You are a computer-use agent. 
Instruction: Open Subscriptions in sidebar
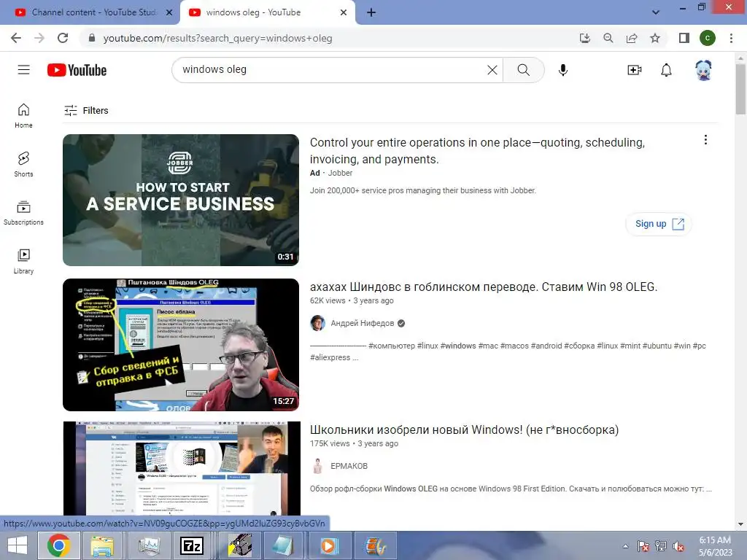point(23,213)
